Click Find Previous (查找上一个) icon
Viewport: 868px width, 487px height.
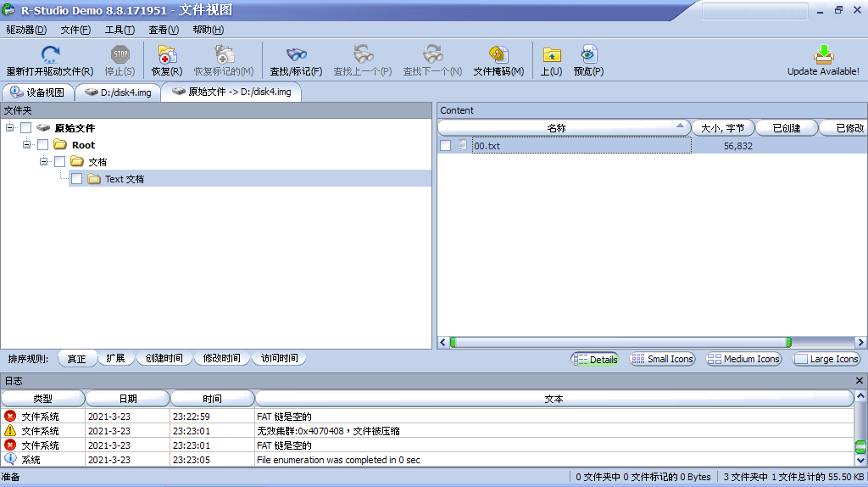[x=363, y=54]
